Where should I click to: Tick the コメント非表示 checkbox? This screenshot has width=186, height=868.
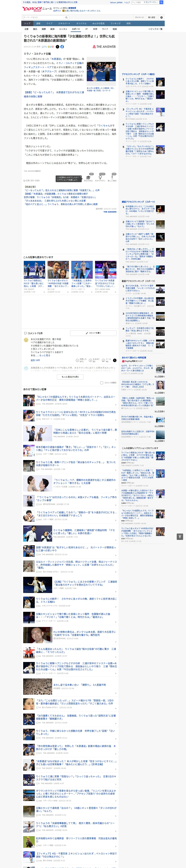tap(102, 382)
